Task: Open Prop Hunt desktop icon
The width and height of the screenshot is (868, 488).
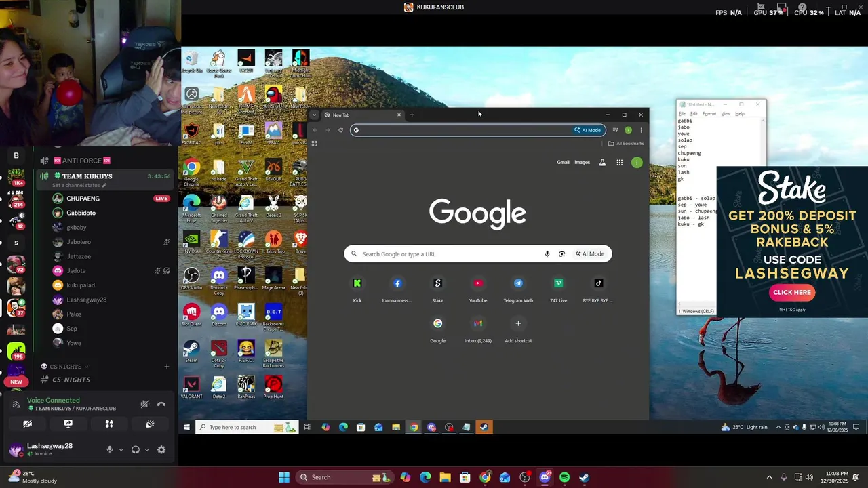Action: 273,388
